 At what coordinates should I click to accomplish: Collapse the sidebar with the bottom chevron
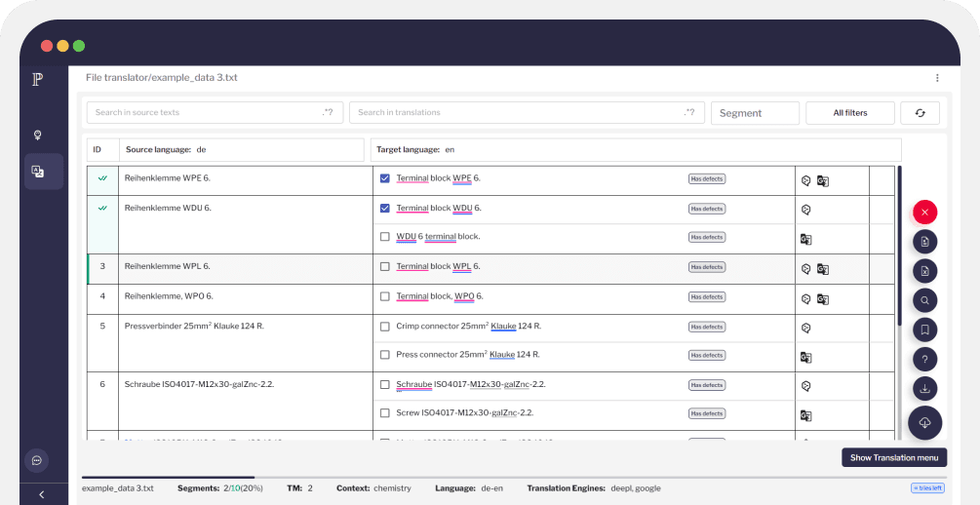tap(41, 494)
